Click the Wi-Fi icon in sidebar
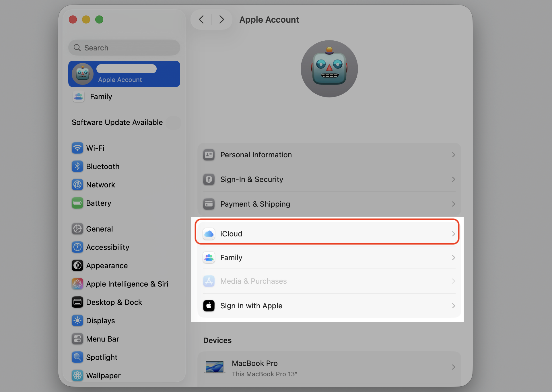 [77, 148]
